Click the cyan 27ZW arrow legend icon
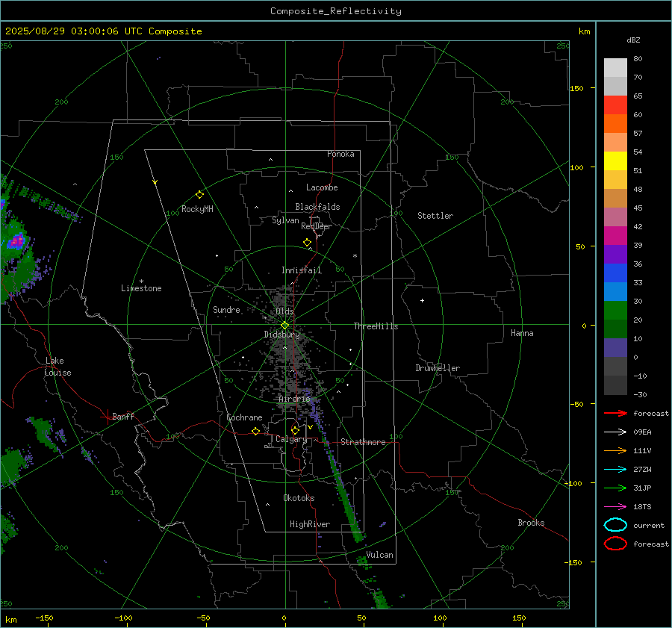The height and width of the screenshot is (628, 672). [x=615, y=470]
